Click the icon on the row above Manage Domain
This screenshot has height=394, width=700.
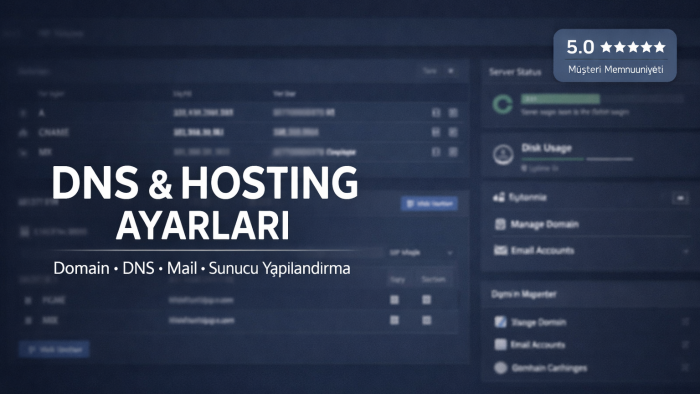tap(499, 197)
